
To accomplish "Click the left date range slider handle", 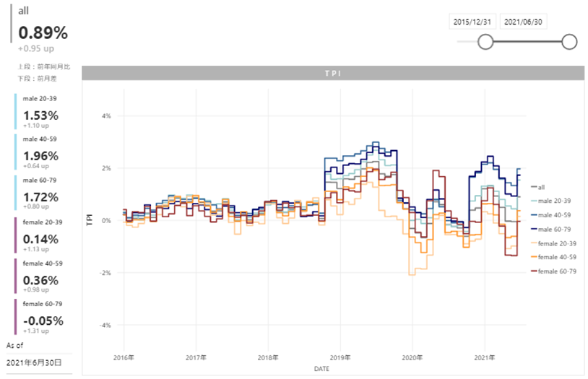I will tap(485, 42).
